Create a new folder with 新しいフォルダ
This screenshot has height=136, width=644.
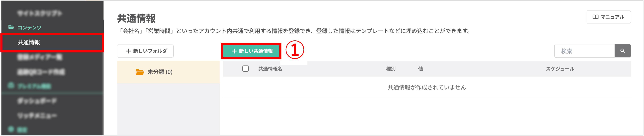(x=145, y=51)
